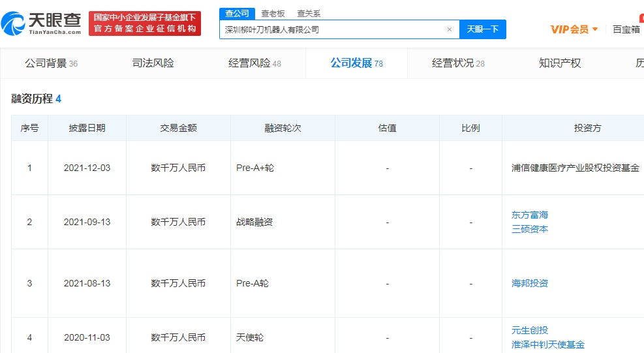The height and width of the screenshot is (353, 644).
Task: Click the 融资轮次 column header
Action: (283, 128)
